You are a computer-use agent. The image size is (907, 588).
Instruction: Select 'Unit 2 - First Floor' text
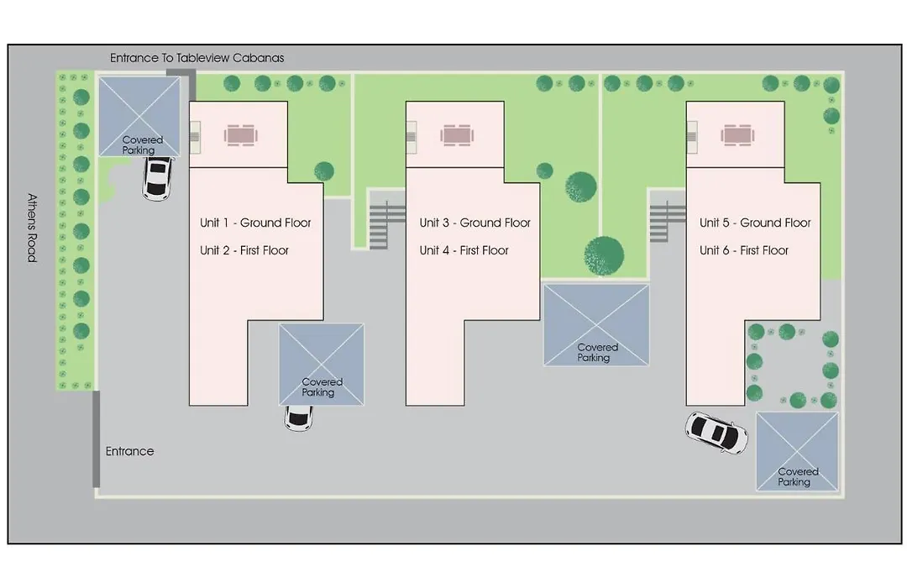244,250
